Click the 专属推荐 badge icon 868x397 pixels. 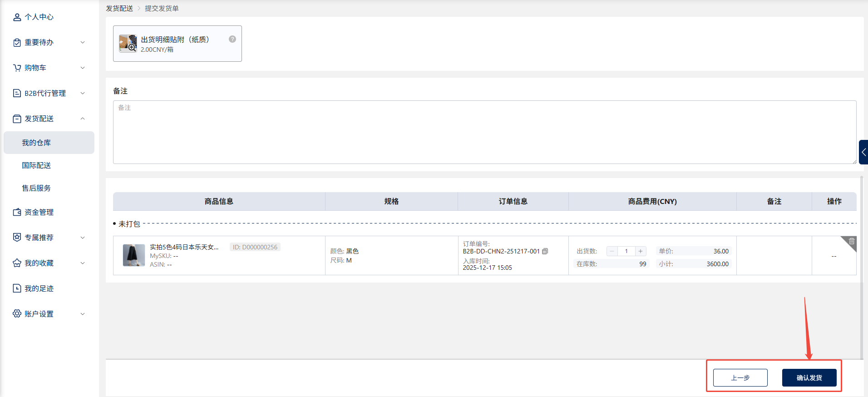(x=17, y=238)
